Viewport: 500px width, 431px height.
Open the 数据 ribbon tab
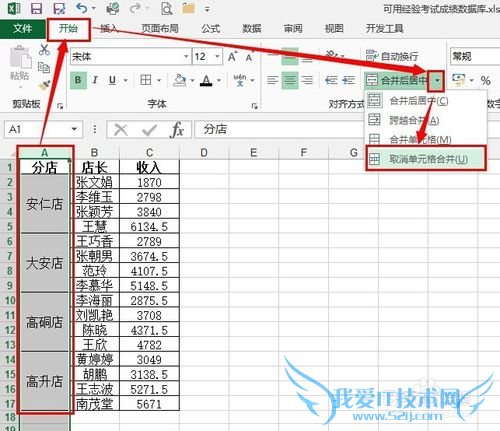tap(252, 29)
